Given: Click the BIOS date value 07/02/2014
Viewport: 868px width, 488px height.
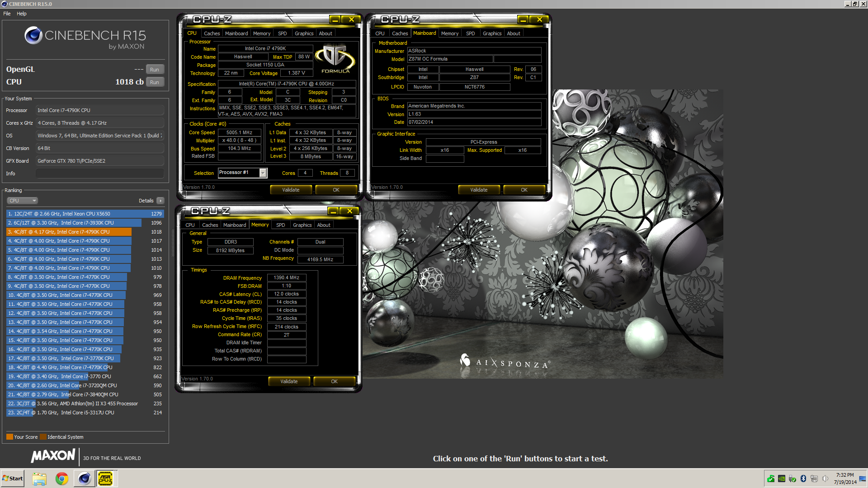Looking at the screenshot, I should (x=474, y=122).
